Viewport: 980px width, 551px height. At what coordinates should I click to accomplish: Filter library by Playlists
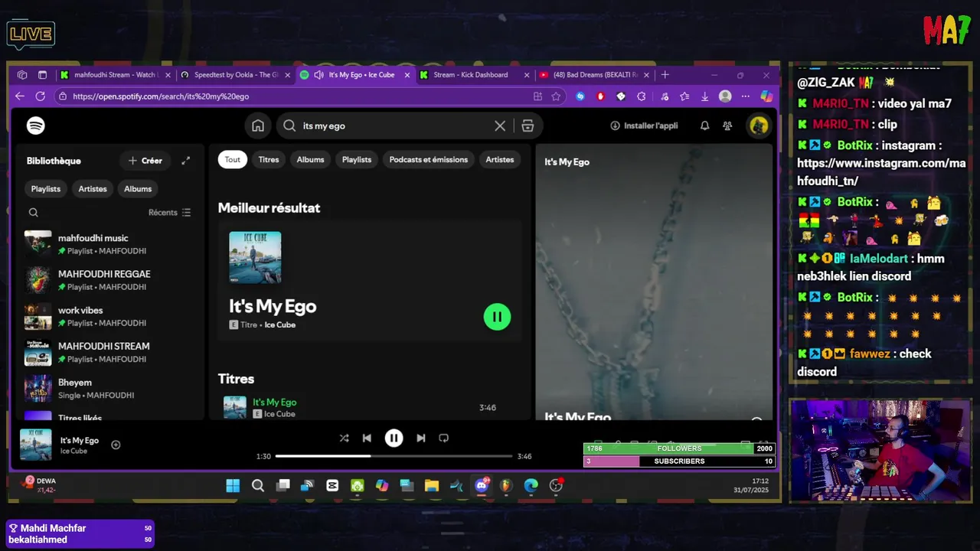(x=46, y=189)
